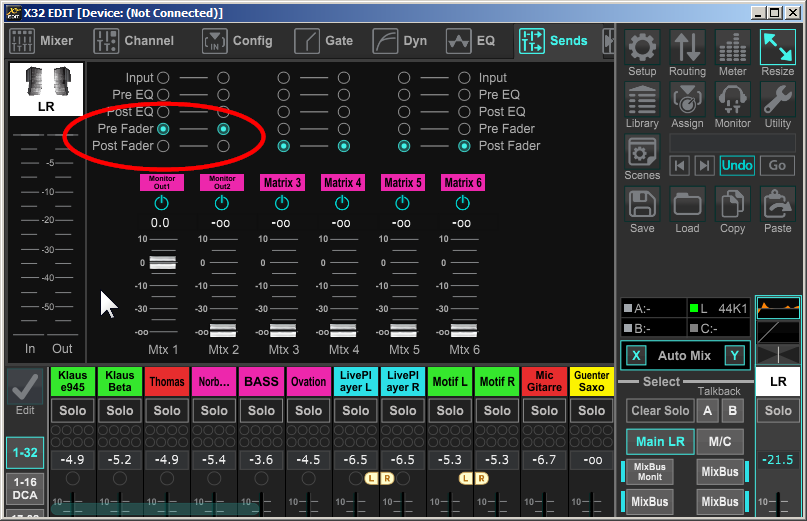Toggle Matrix 3 send power icon
Image resolution: width=807 pixels, height=521 pixels.
282,203
